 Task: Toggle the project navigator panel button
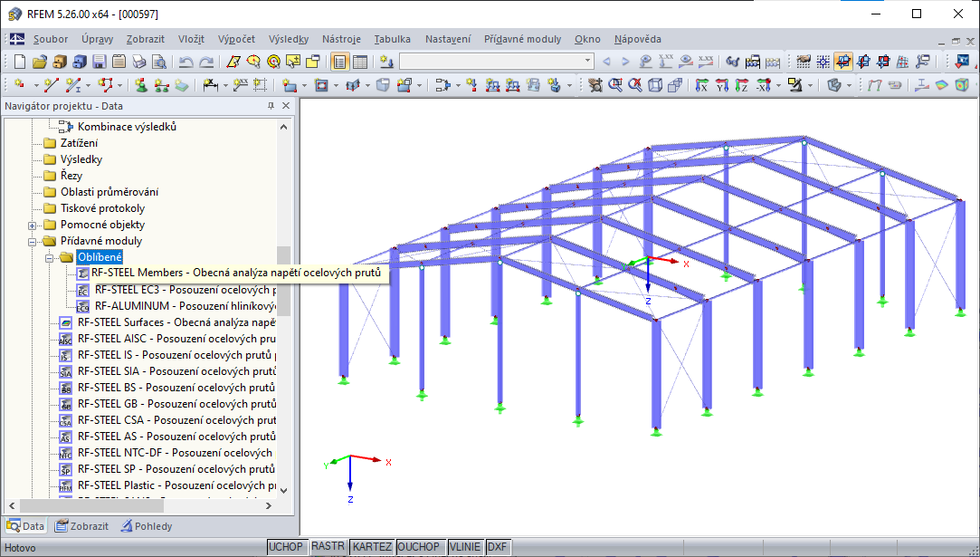(340, 62)
